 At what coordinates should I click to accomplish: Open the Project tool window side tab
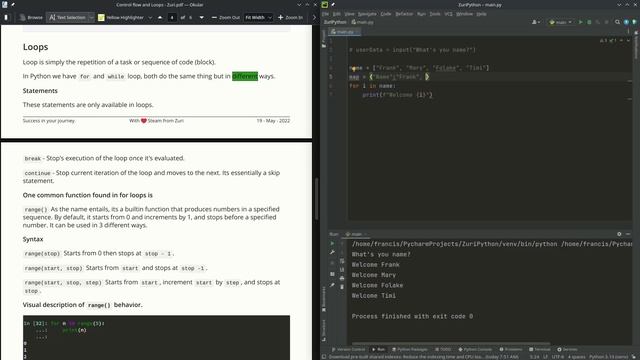pos(324,38)
